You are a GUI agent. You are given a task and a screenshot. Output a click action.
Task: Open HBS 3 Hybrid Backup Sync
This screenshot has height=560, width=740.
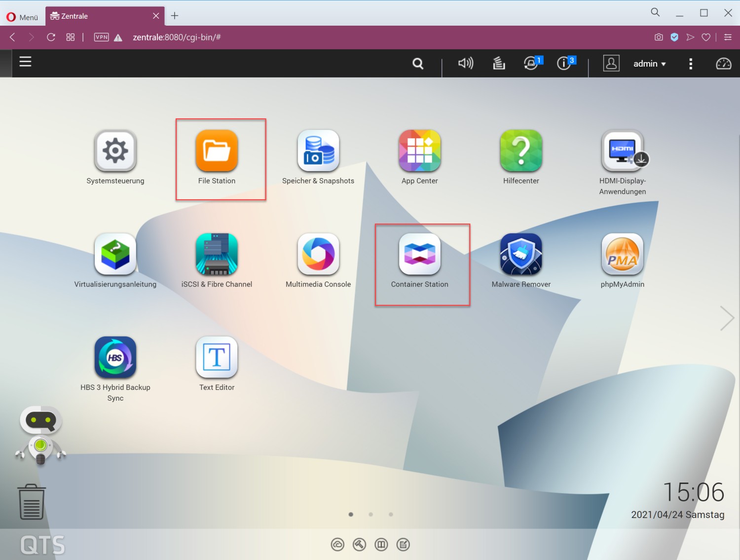tap(115, 357)
